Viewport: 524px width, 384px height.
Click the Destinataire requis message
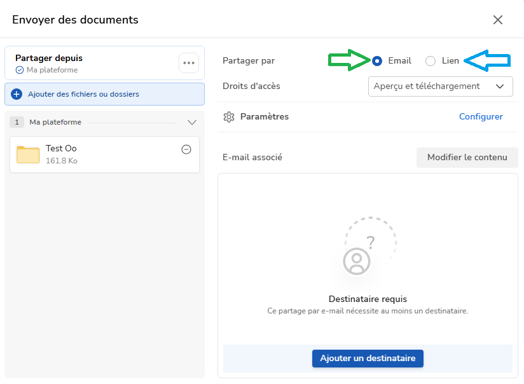coord(368,299)
